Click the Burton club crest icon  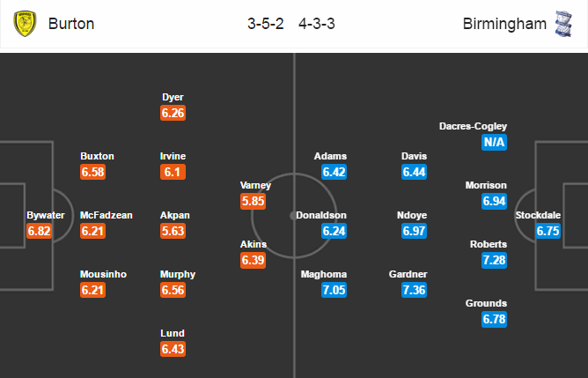(25, 24)
